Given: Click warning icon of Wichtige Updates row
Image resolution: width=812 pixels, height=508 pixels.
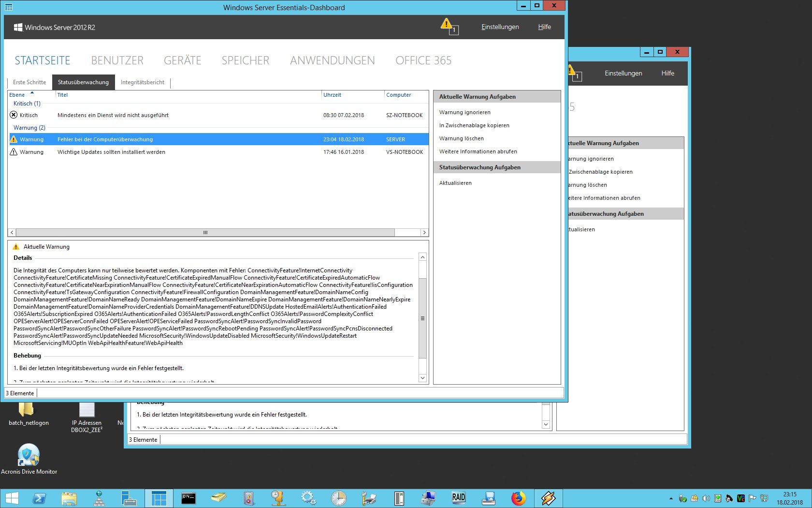Looking at the screenshot, I should click(14, 152).
